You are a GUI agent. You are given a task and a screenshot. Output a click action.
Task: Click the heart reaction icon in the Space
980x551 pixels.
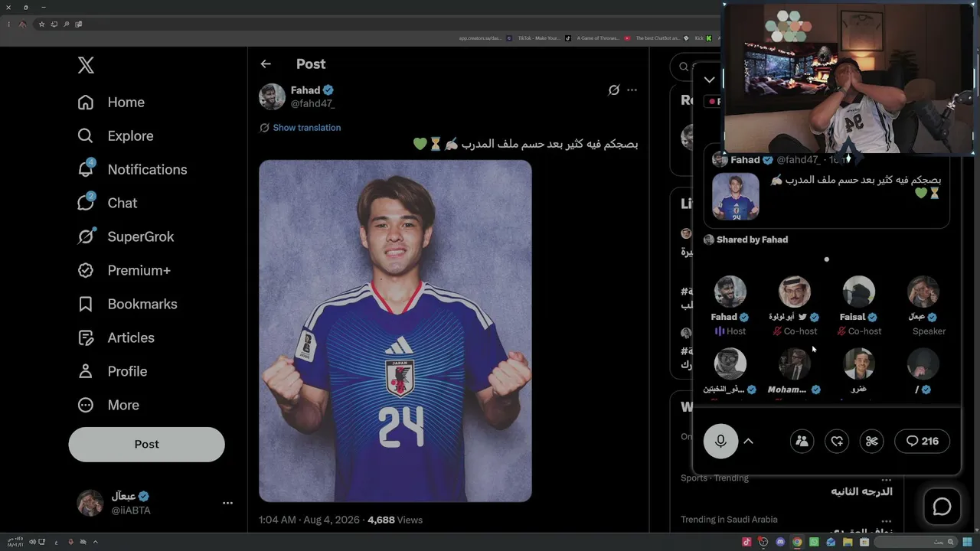click(837, 441)
